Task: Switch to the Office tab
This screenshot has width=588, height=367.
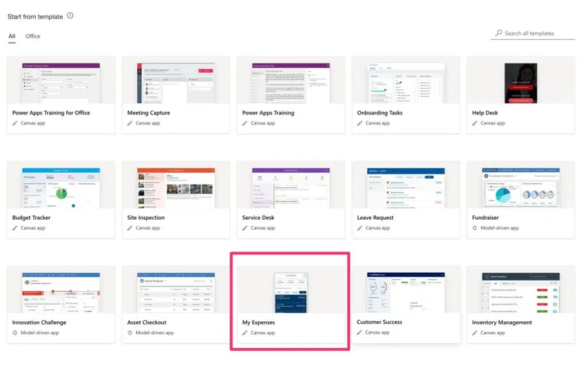Action: (33, 37)
